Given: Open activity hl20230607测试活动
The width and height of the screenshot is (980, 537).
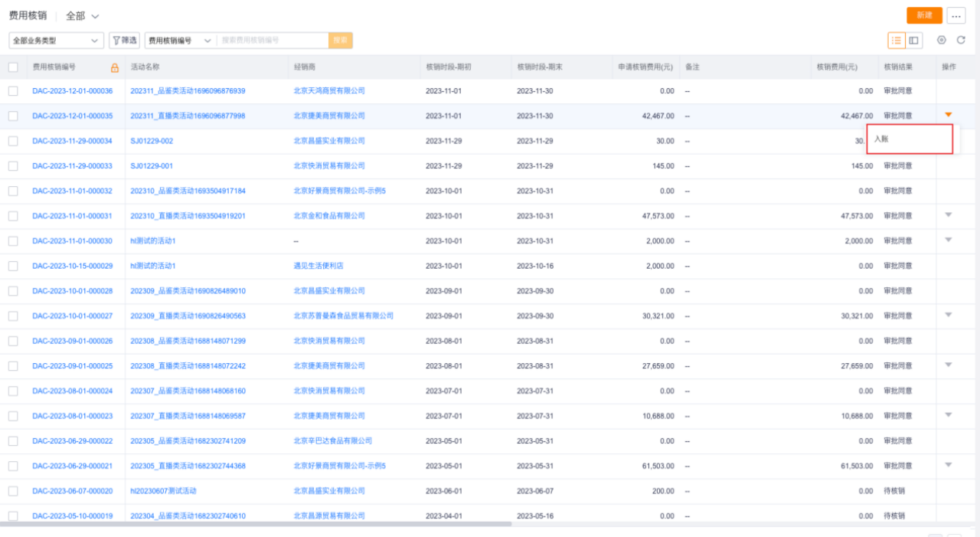Looking at the screenshot, I should [163, 491].
